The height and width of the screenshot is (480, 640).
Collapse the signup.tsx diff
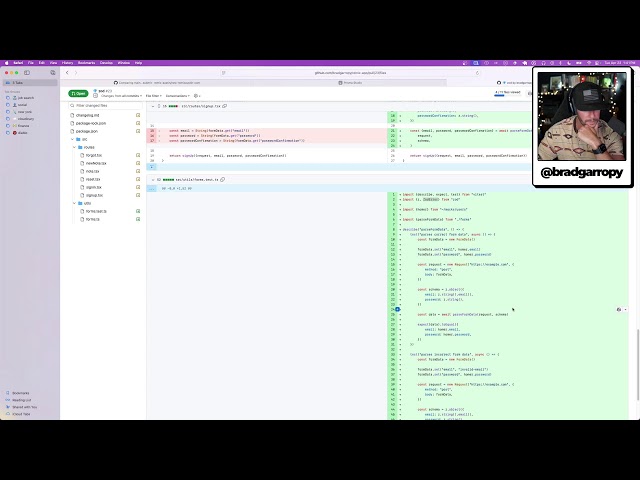(x=153, y=106)
